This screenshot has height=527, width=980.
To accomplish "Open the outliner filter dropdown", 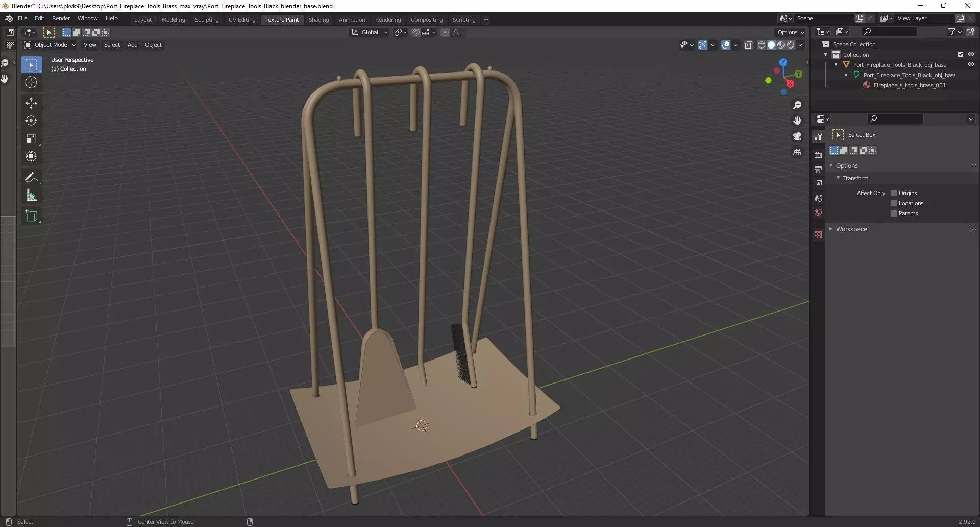I will pyautogui.click(x=954, y=32).
